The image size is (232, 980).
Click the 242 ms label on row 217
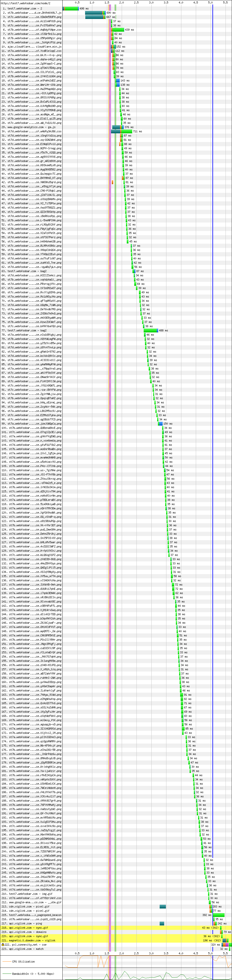[x=222, y=923]
